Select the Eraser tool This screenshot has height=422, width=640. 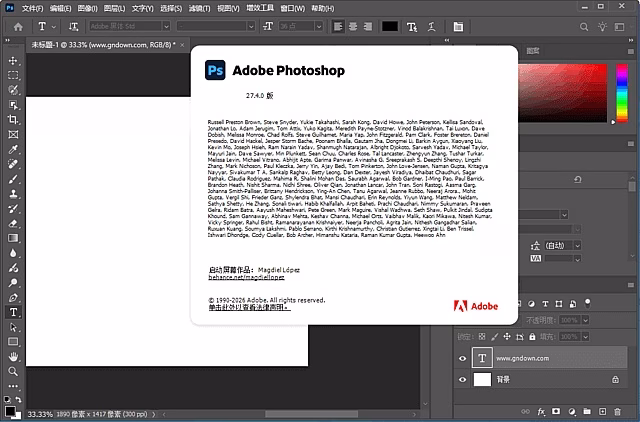13,223
